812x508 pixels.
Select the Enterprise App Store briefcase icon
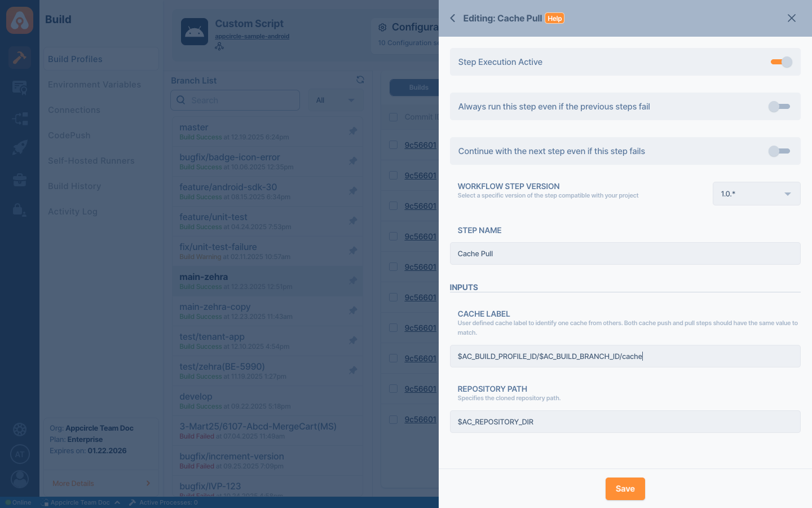tap(20, 179)
